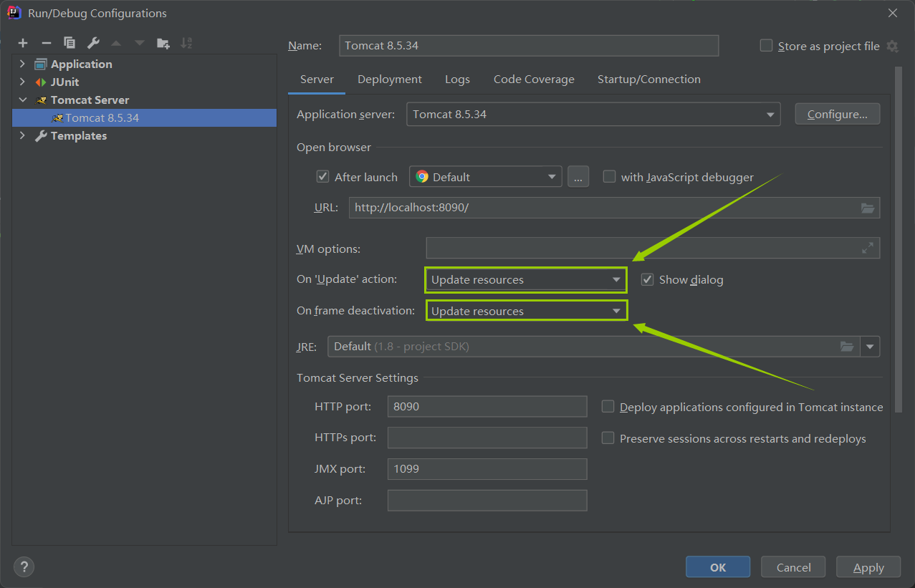Select the Application tree item label
Screen dimensions: 915x588
(81, 64)
